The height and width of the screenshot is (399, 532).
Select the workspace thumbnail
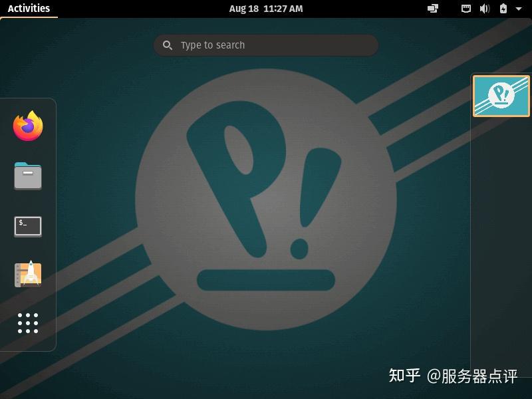(x=501, y=96)
